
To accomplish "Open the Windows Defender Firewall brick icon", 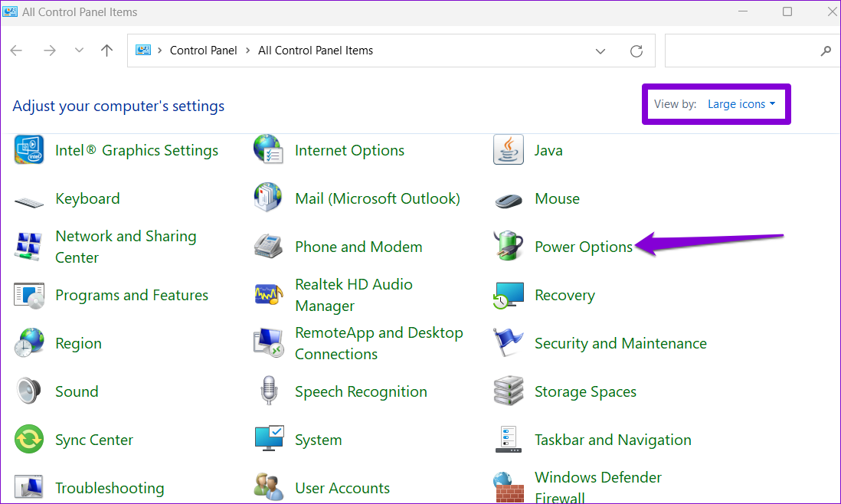I will click(x=508, y=487).
